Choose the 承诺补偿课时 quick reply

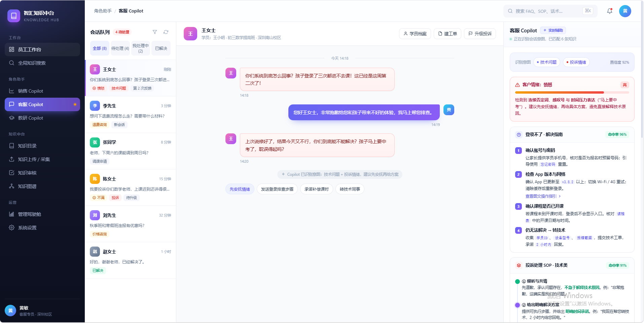click(x=317, y=189)
